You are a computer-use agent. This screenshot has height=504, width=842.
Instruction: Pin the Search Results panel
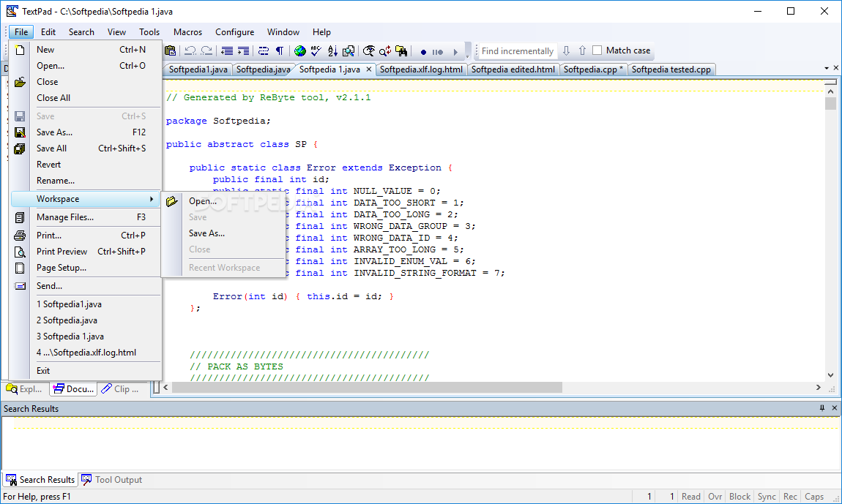pos(822,408)
